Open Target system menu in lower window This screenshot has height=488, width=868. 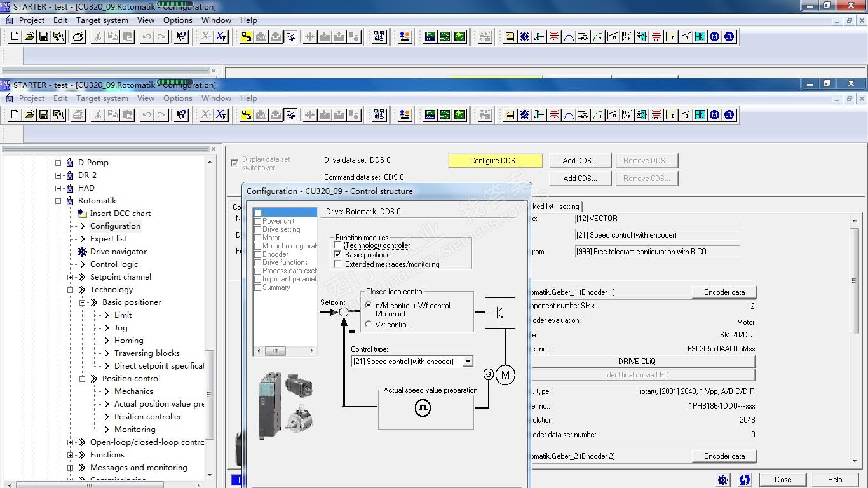[x=102, y=98]
